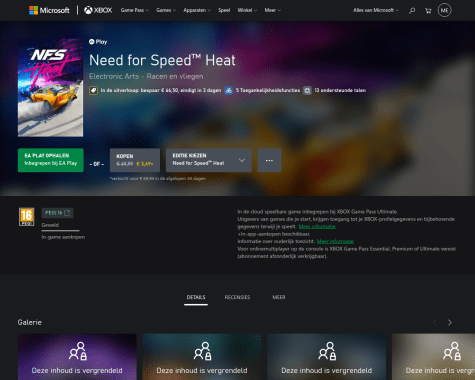Expand the Meer navigation menu
Image resolution: width=475 pixels, height=380 pixels.
272,10
